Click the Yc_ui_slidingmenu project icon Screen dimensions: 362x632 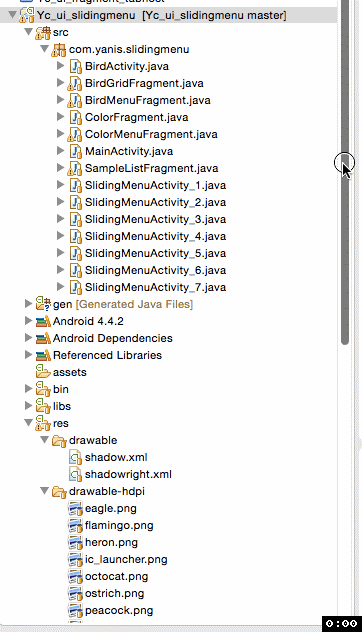coord(27,15)
